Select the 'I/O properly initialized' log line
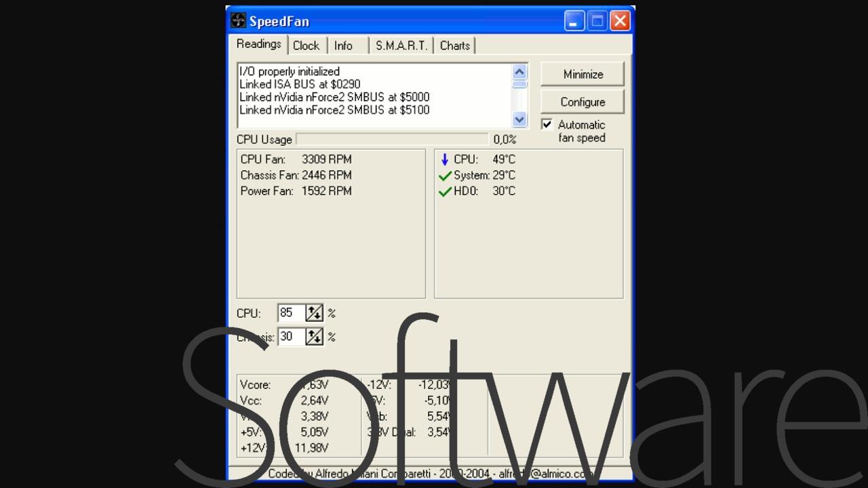868x488 pixels. 290,71
